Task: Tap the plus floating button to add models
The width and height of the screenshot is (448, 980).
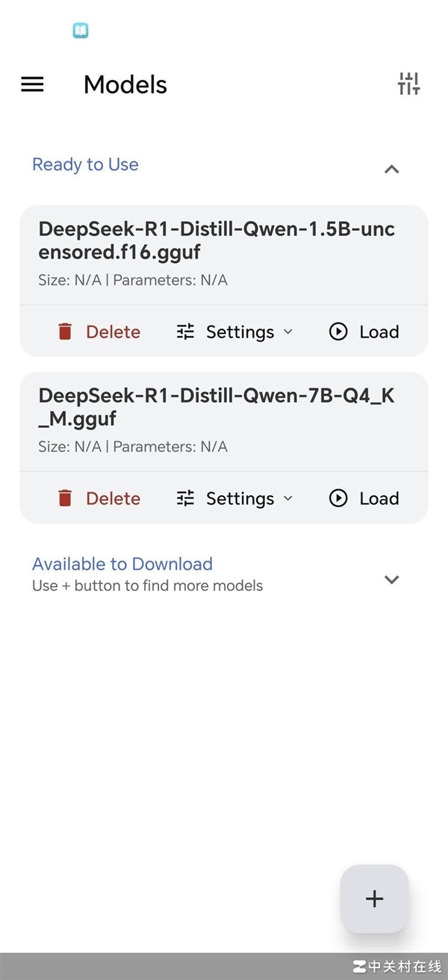Action: [374, 899]
